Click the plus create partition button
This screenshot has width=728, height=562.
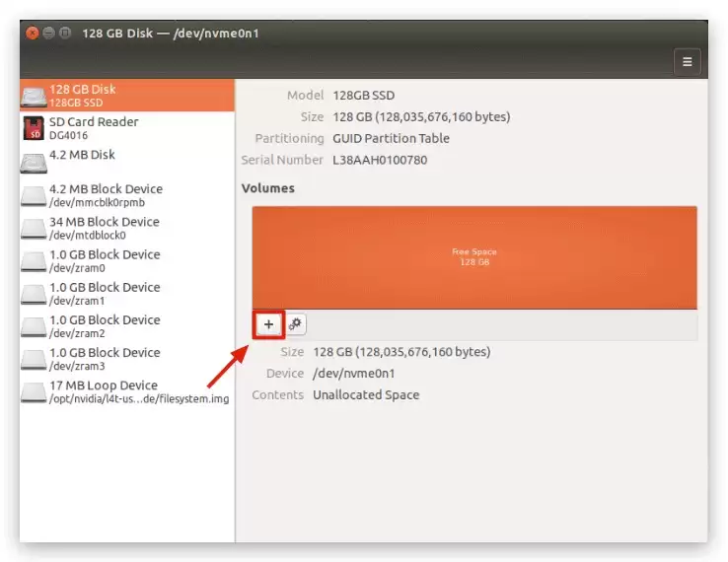(x=268, y=324)
